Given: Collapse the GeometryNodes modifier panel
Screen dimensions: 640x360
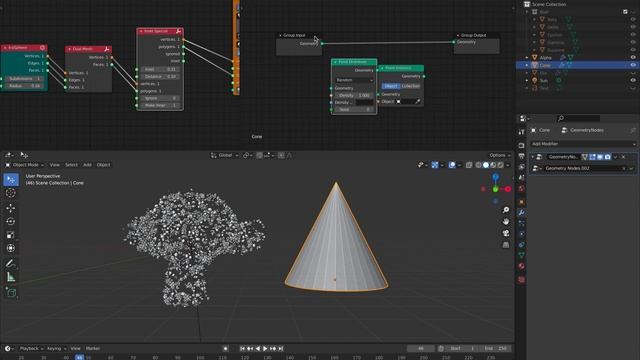Looking at the screenshot, I should (x=532, y=157).
